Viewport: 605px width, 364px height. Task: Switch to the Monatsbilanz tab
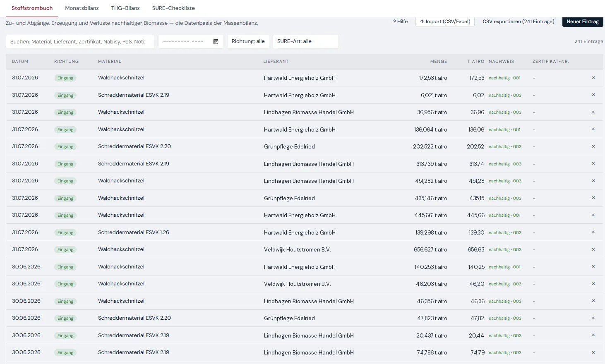82,8
